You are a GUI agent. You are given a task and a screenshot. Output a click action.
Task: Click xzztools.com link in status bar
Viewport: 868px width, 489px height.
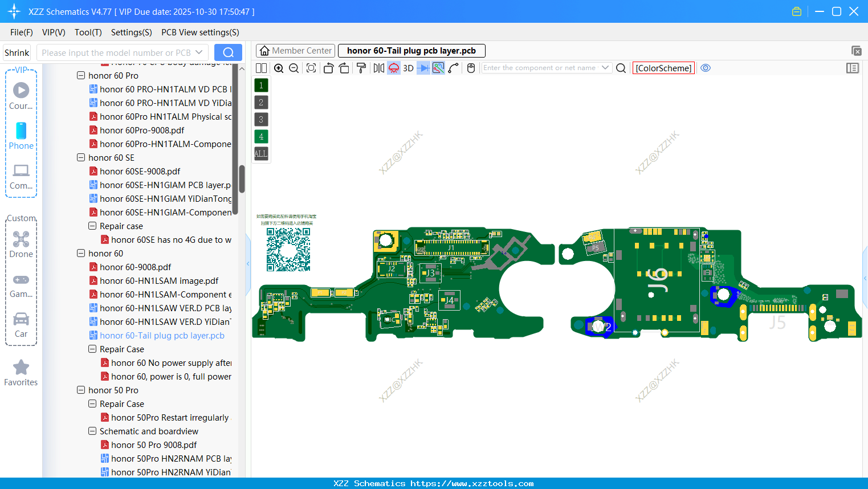coord(472,483)
